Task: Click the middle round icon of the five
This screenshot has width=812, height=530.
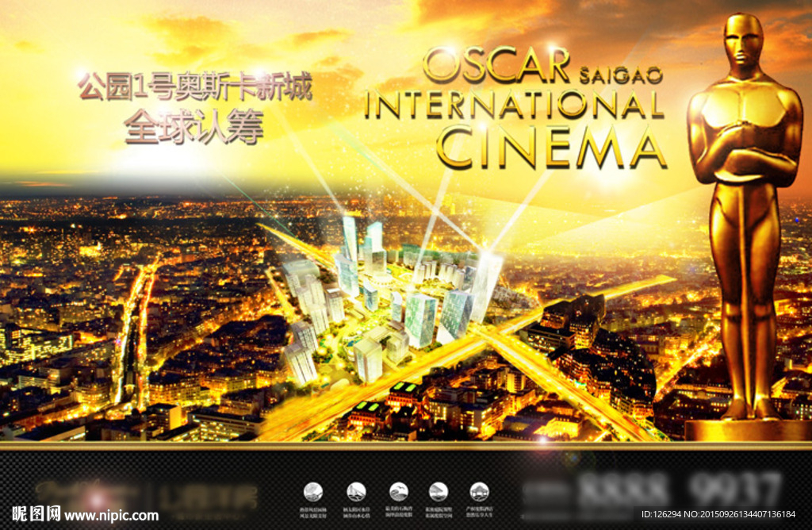Action: 398,491
